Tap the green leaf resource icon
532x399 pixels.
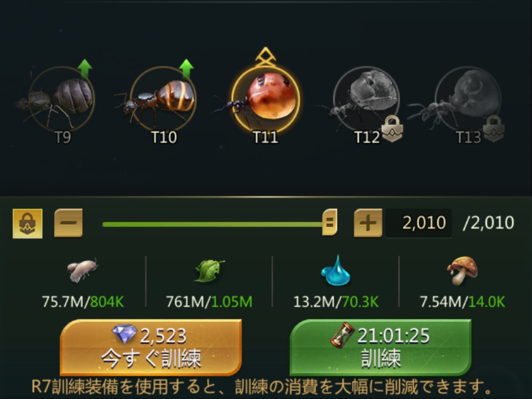coord(209,271)
